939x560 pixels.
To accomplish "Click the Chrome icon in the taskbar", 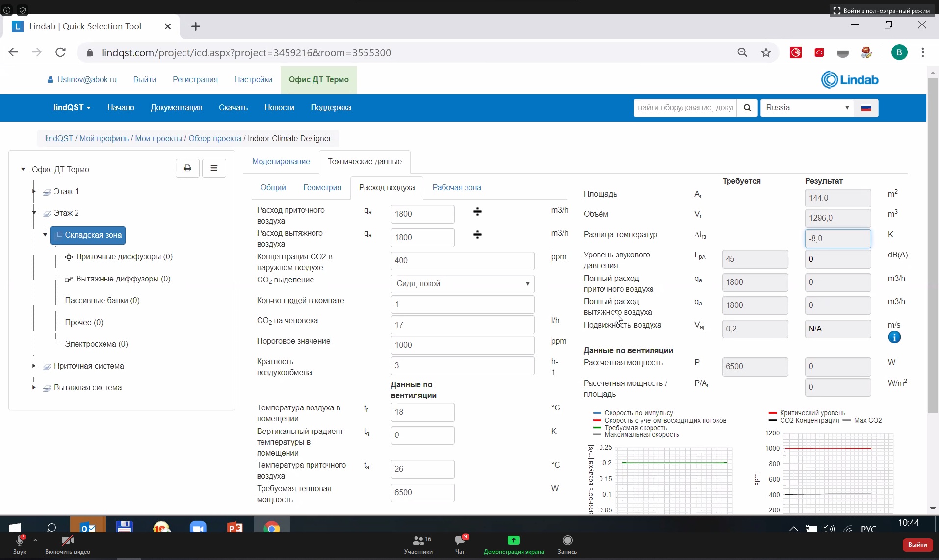I will 272,527.
